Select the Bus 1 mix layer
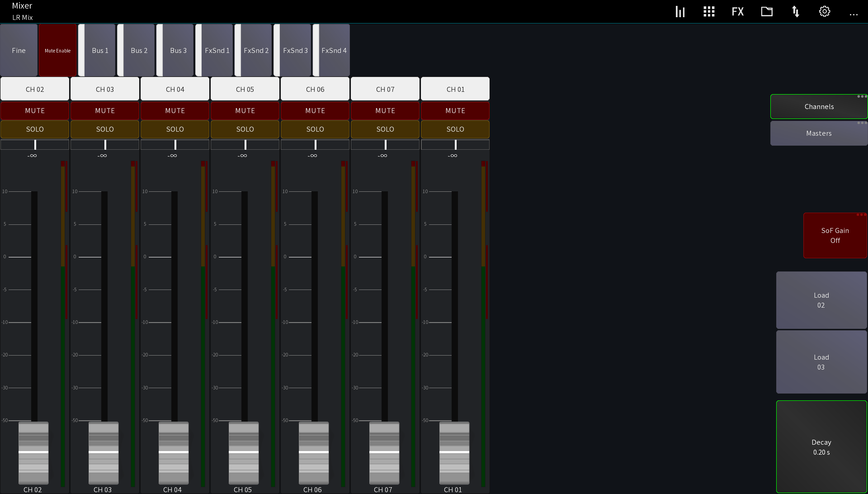 (99, 50)
